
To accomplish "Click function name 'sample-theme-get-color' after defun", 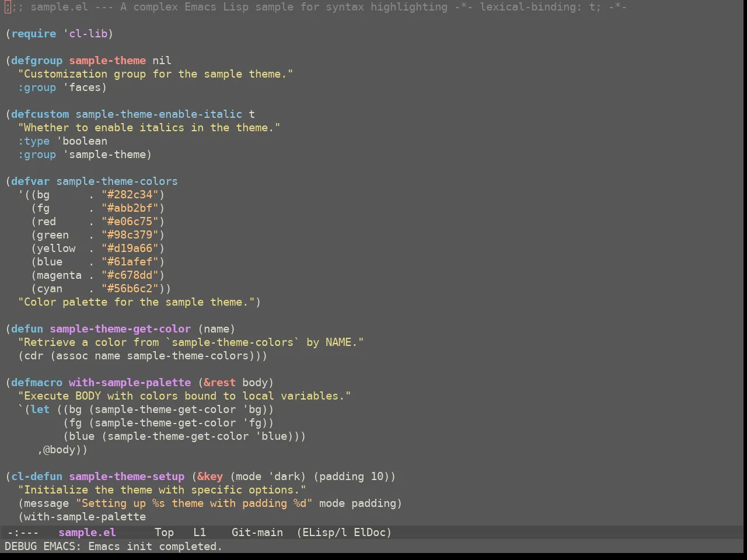I will (x=120, y=328).
